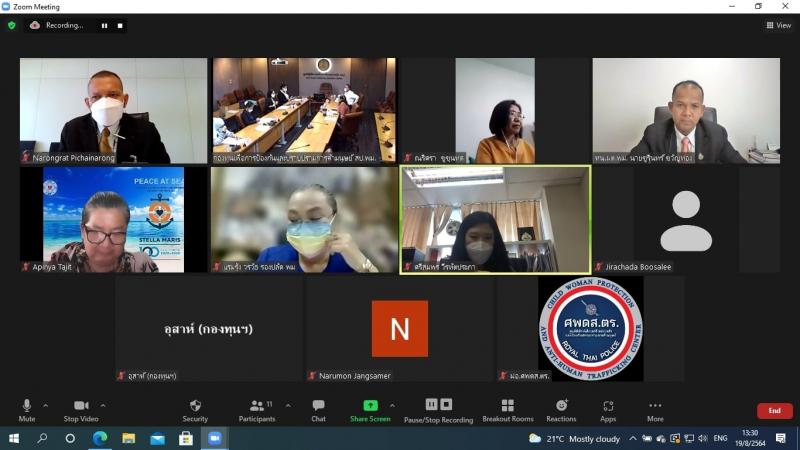Expand video options arrow beside Stop Video
Screen dimensions: 800x450
click(103, 406)
